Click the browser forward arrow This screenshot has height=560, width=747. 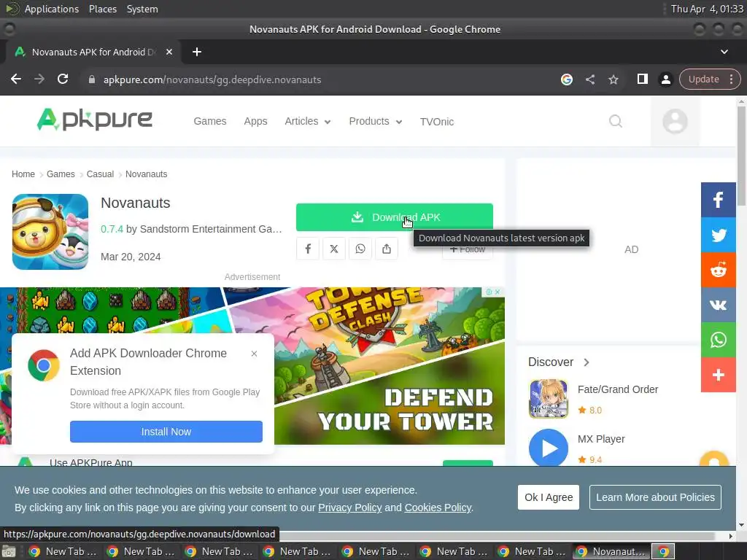coord(39,79)
